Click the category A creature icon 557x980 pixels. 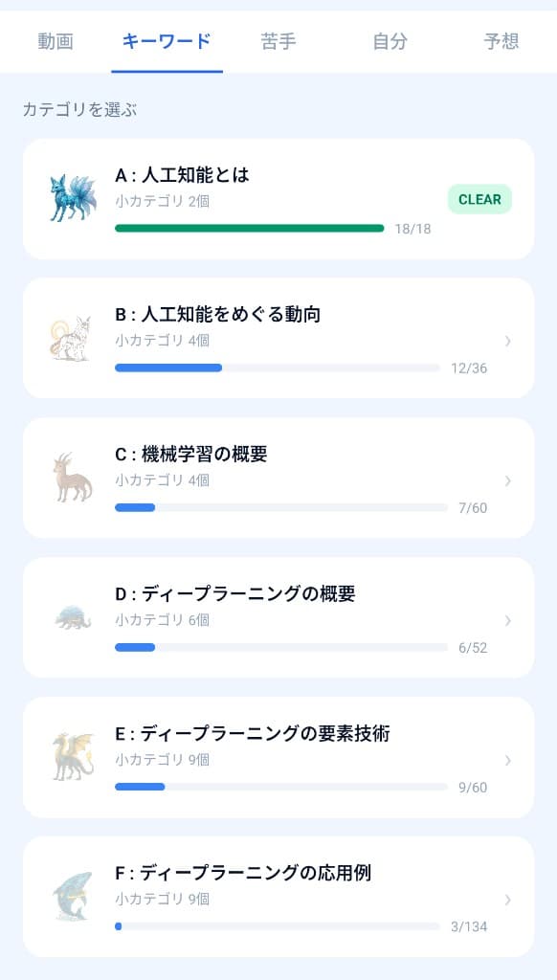click(72, 194)
